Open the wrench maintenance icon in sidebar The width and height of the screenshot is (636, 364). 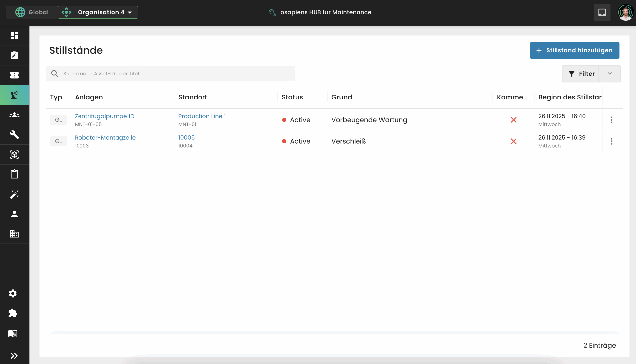tap(14, 134)
